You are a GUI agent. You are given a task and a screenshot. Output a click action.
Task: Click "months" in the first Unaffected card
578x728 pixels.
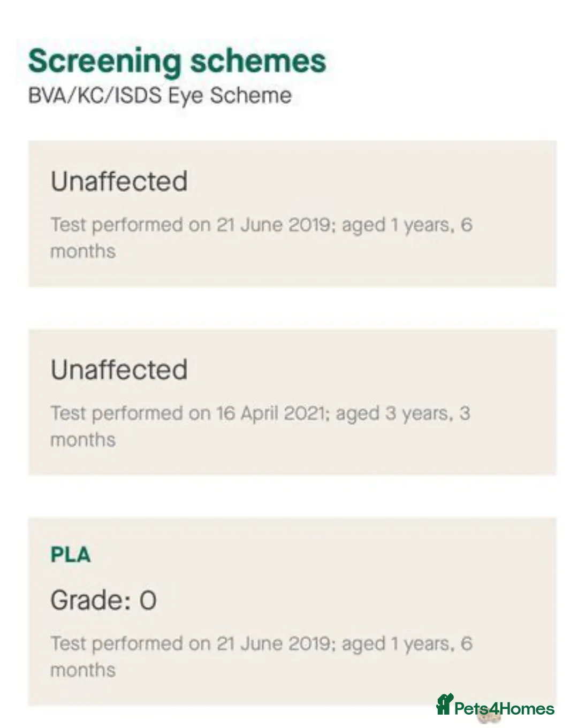[83, 251]
